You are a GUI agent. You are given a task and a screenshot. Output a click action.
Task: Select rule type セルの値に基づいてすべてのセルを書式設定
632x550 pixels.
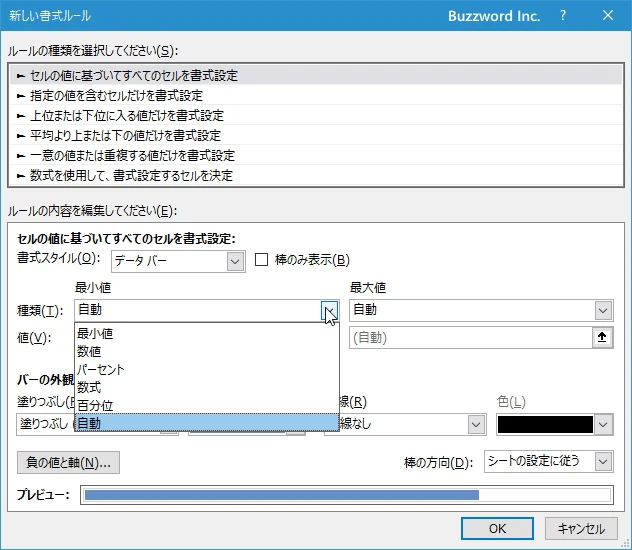pos(316,75)
